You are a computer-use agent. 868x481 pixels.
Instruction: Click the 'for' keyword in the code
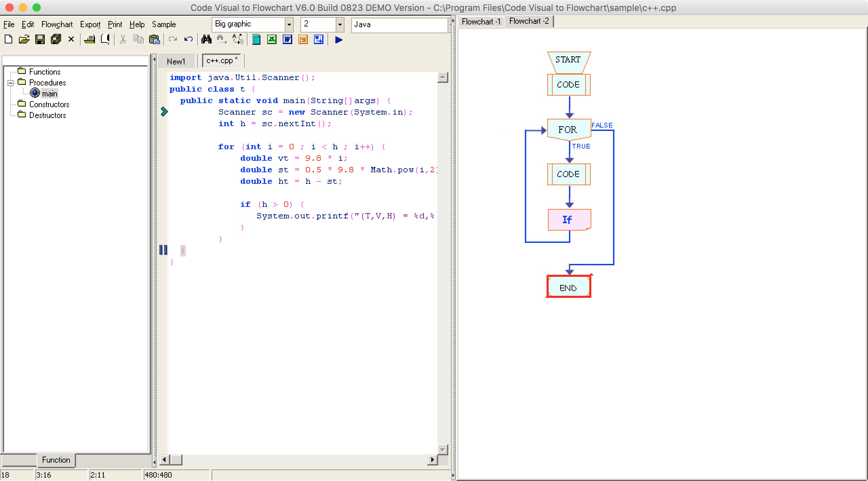(226, 147)
